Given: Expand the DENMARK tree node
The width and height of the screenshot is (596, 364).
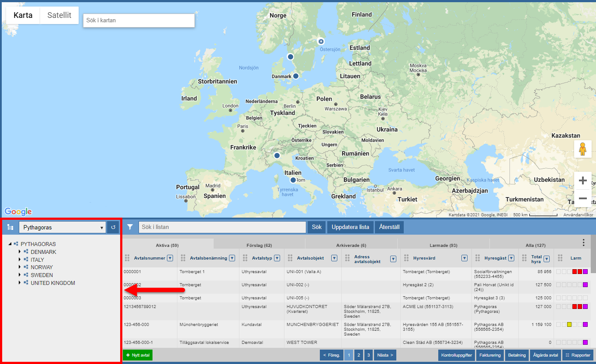Looking at the screenshot, I should [x=20, y=252].
